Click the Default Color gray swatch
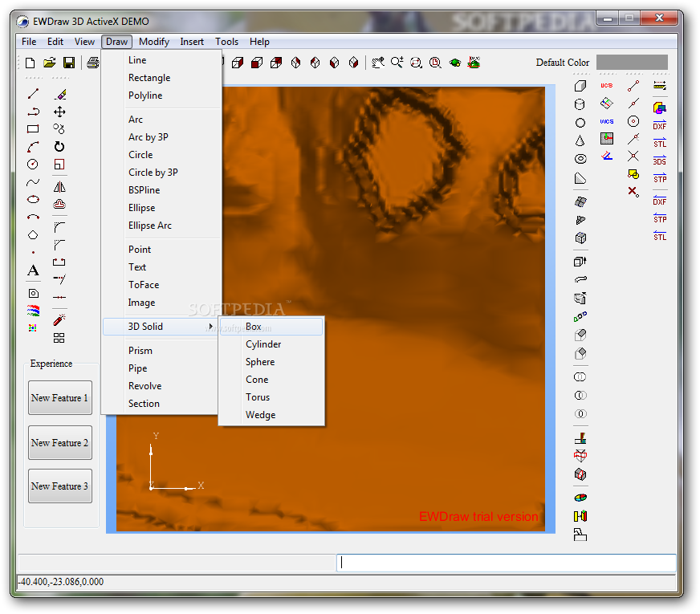700x614 pixels. click(x=632, y=63)
